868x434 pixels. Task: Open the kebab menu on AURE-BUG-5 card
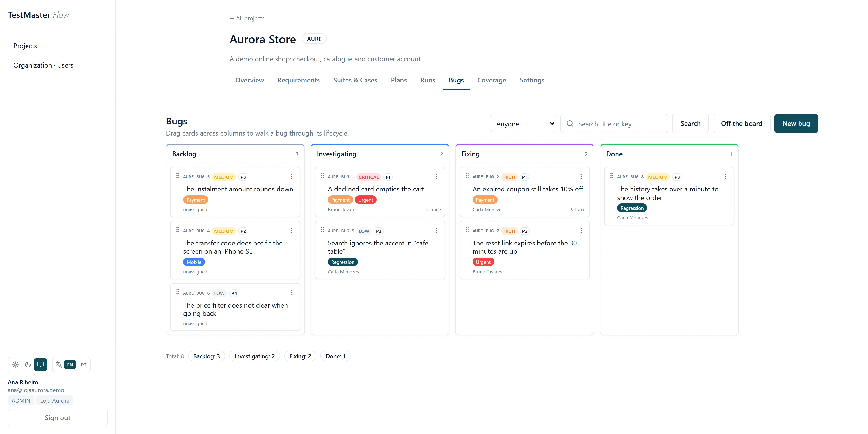(436, 231)
